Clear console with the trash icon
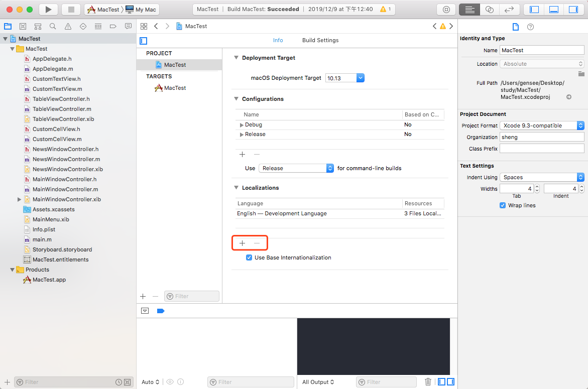The image size is (588, 389). pyautogui.click(x=428, y=381)
